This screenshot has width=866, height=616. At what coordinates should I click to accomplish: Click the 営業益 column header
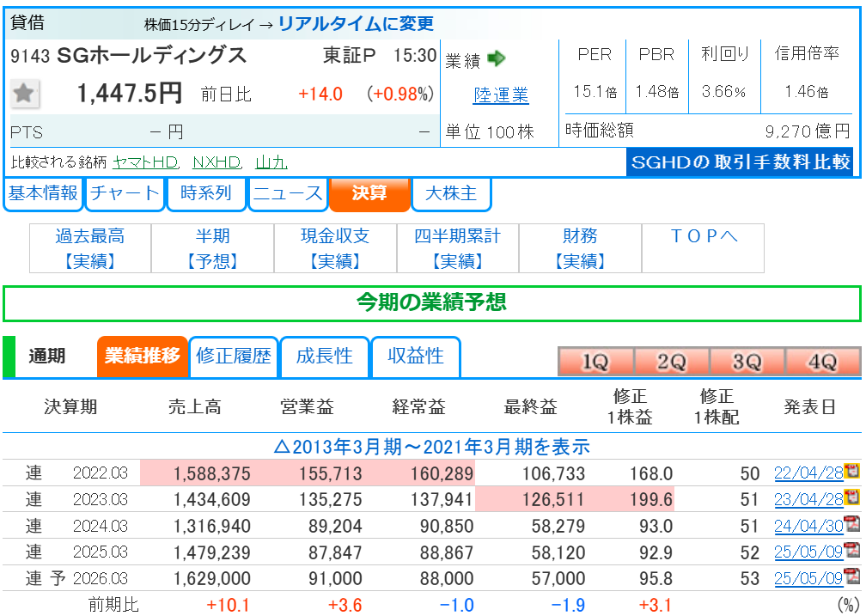click(x=307, y=408)
